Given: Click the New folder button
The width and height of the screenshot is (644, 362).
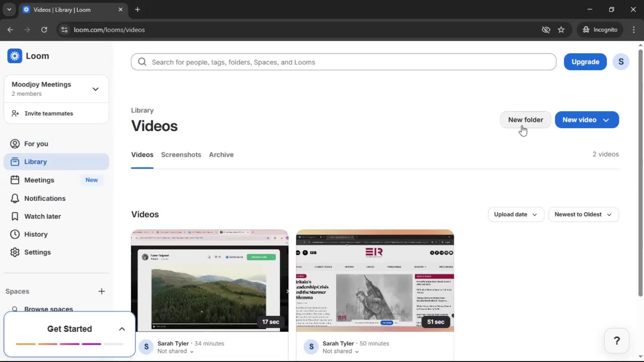Looking at the screenshot, I should click(x=526, y=120).
